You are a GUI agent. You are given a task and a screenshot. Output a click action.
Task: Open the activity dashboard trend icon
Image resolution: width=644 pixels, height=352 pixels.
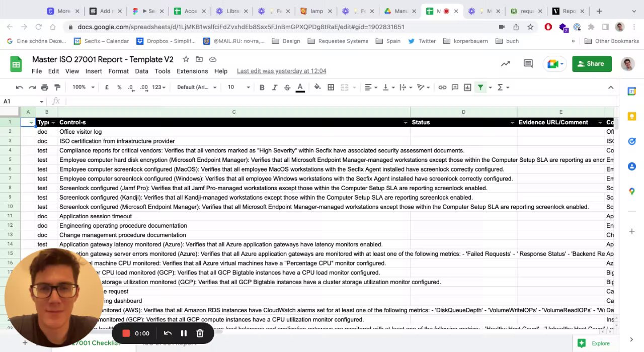505,64
